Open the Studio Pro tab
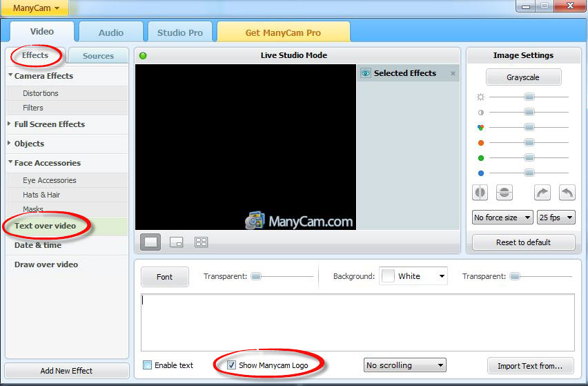 coord(180,33)
